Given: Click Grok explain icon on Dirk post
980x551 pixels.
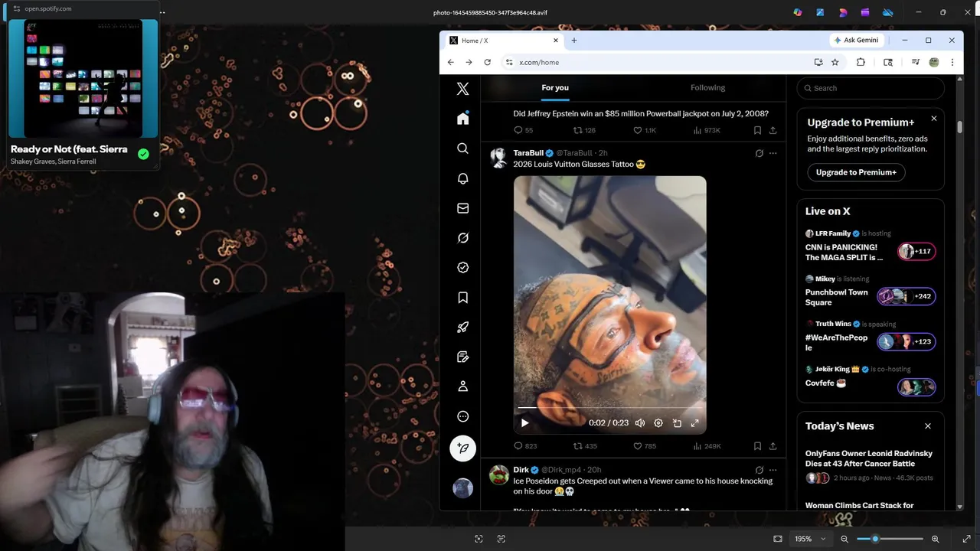Looking at the screenshot, I should coord(759,470).
